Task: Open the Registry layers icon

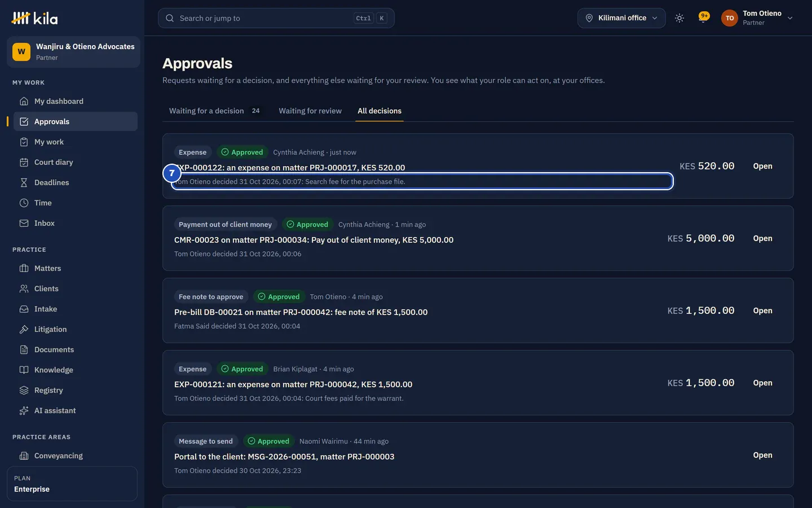Action: 24,390
